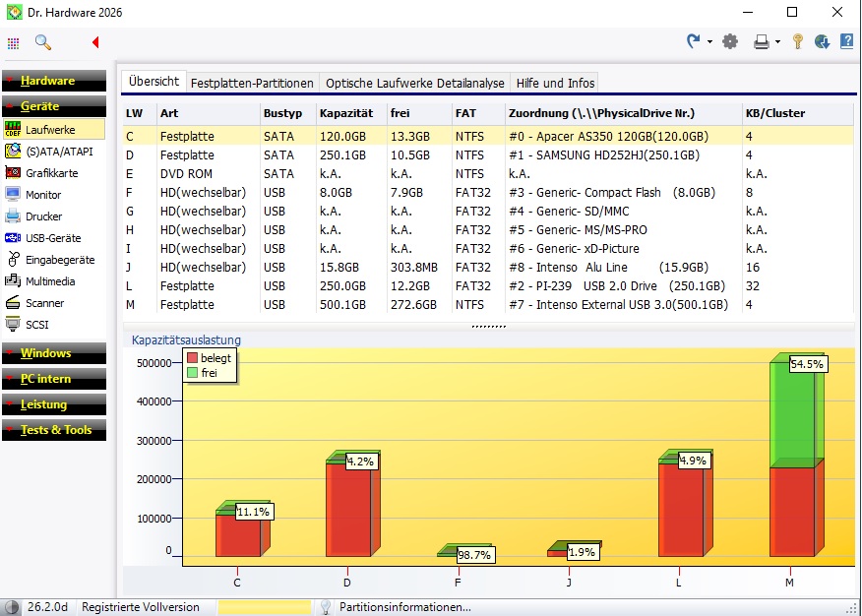Click the red belegt legend swatch

tap(192, 358)
